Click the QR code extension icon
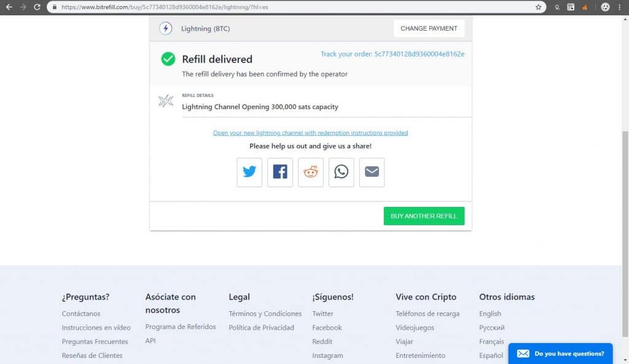 (571, 7)
